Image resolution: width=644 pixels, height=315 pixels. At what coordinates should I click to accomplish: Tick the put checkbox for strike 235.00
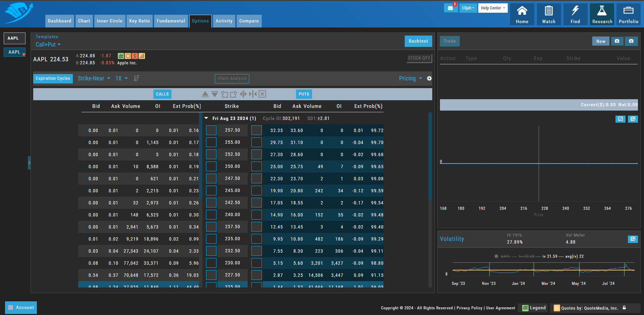coord(256,239)
